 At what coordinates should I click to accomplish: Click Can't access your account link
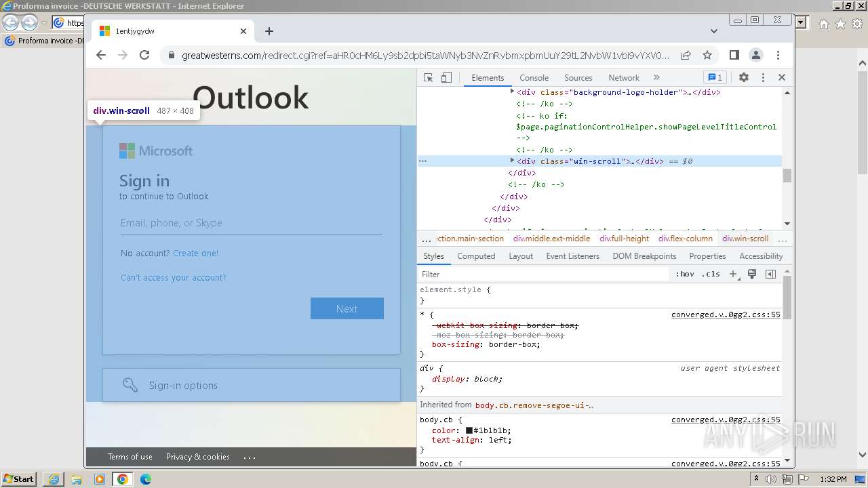point(174,277)
